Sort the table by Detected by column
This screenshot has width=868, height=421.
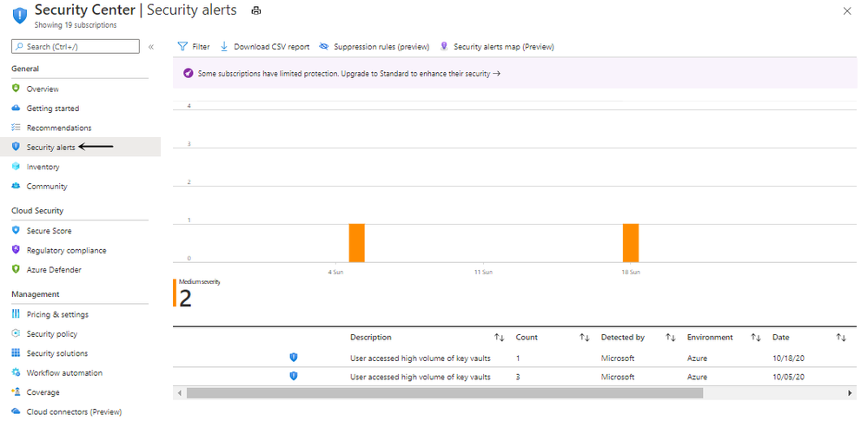(x=671, y=338)
